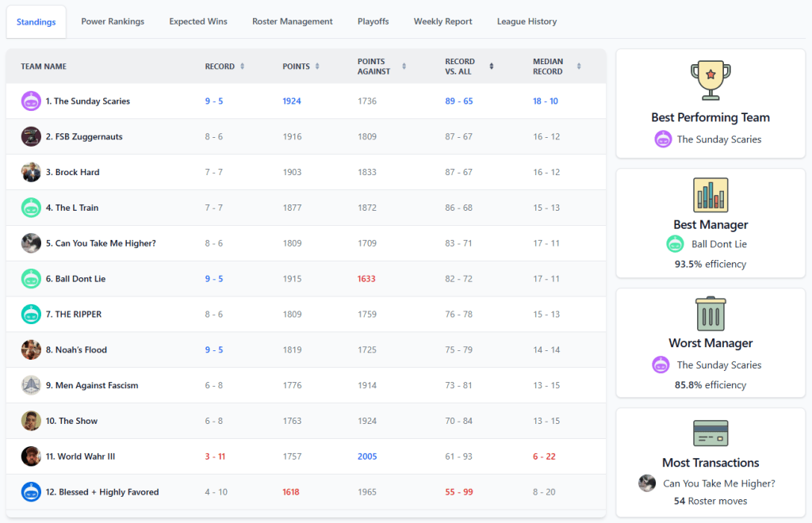Click the Ball Dont Lie avatar in Best Manager card
Viewport: 812px width, 523px height.
coord(675,244)
